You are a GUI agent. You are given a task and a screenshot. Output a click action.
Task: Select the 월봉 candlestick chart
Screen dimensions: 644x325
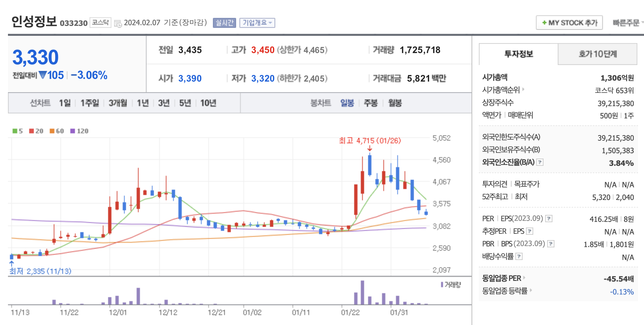pos(395,103)
